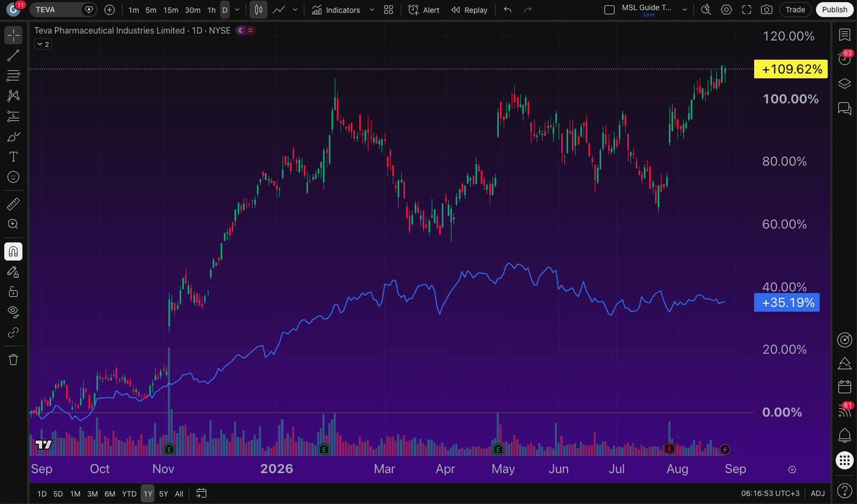Toggle magnet mode for drawings
The width and height of the screenshot is (857, 504).
click(13, 252)
